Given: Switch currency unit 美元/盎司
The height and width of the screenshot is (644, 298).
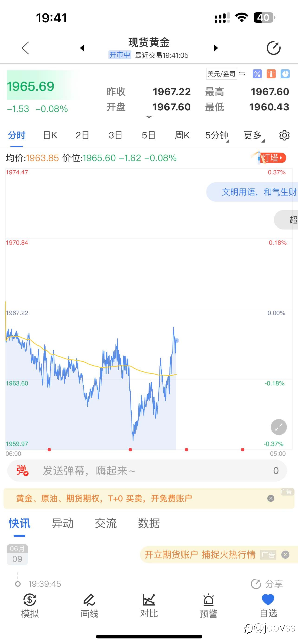Looking at the screenshot, I should click(x=221, y=74).
